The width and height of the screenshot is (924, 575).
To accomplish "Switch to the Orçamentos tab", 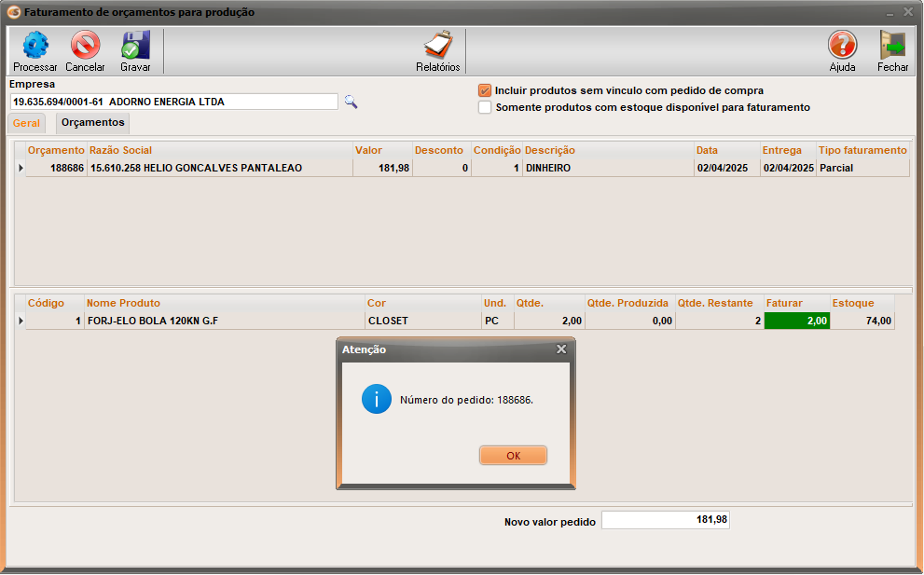I will point(92,122).
